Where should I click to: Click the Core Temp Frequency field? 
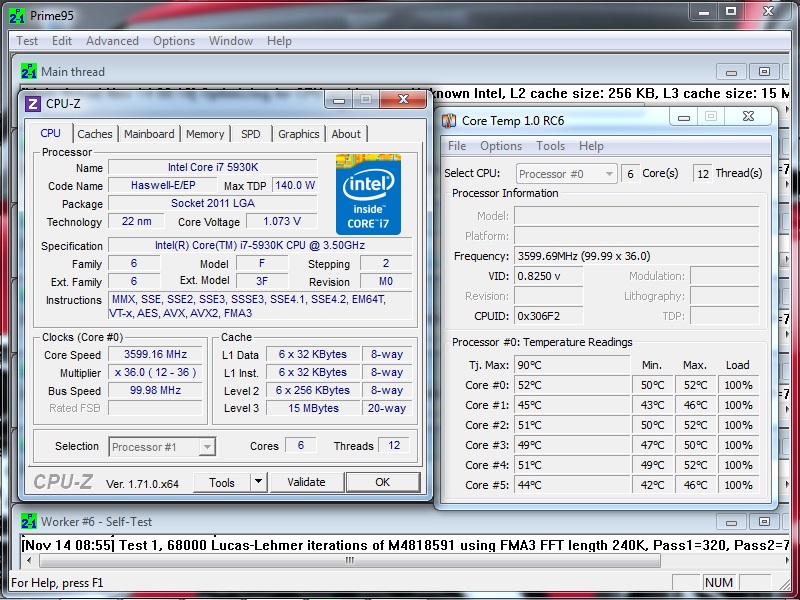point(636,256)
